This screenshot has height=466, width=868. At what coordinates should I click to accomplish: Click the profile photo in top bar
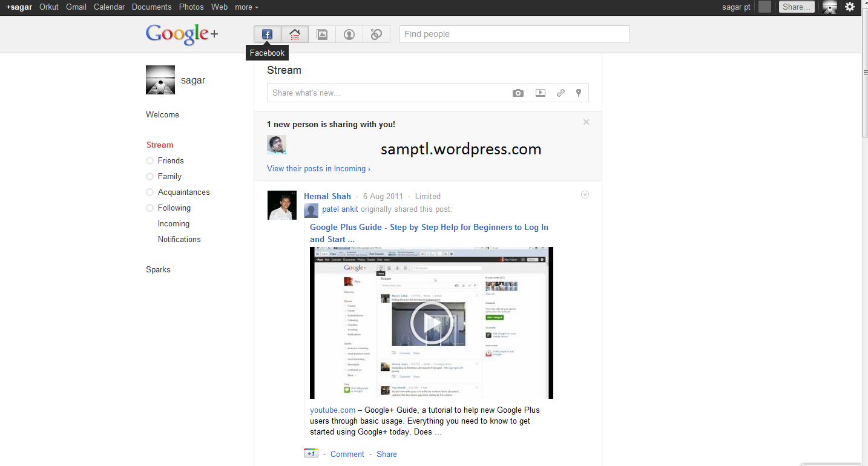(830, 7)
